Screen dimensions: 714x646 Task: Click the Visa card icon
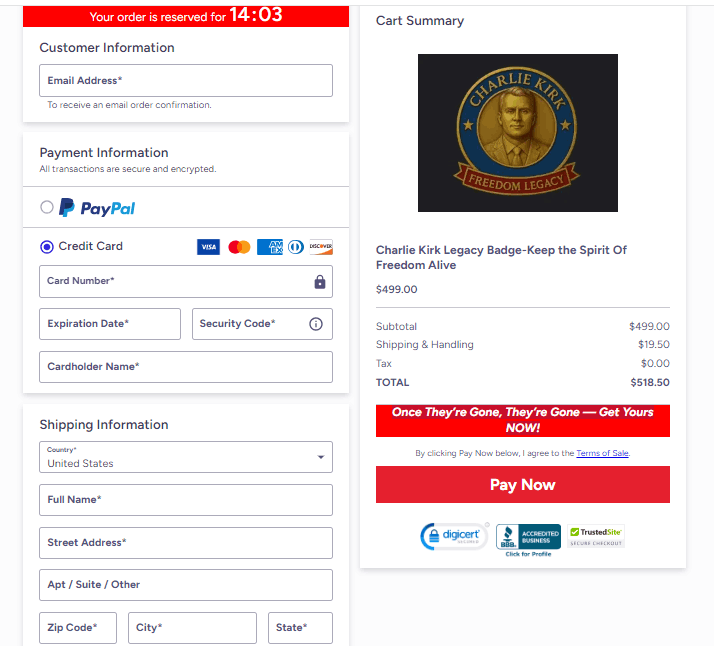coord(208,247)
